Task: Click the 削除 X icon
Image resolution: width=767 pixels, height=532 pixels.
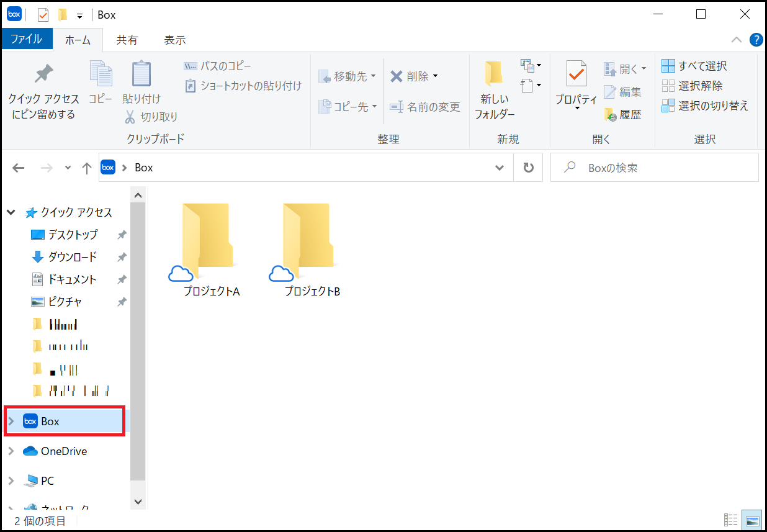Action: 397,76
